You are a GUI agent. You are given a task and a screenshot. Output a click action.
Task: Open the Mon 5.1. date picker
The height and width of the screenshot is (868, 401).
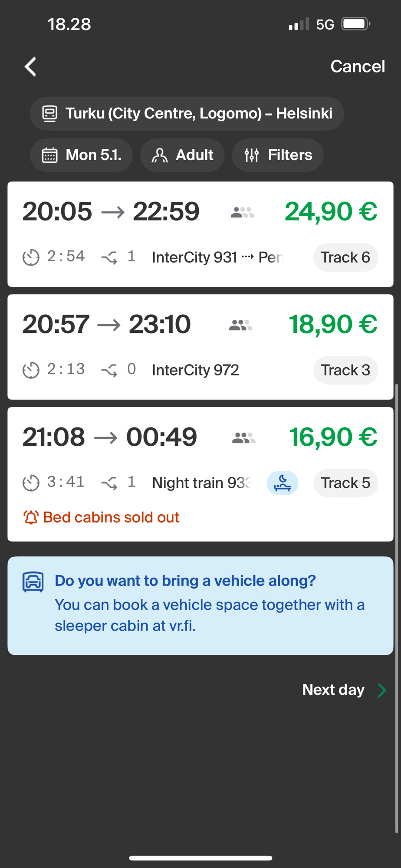click(81, 155)
